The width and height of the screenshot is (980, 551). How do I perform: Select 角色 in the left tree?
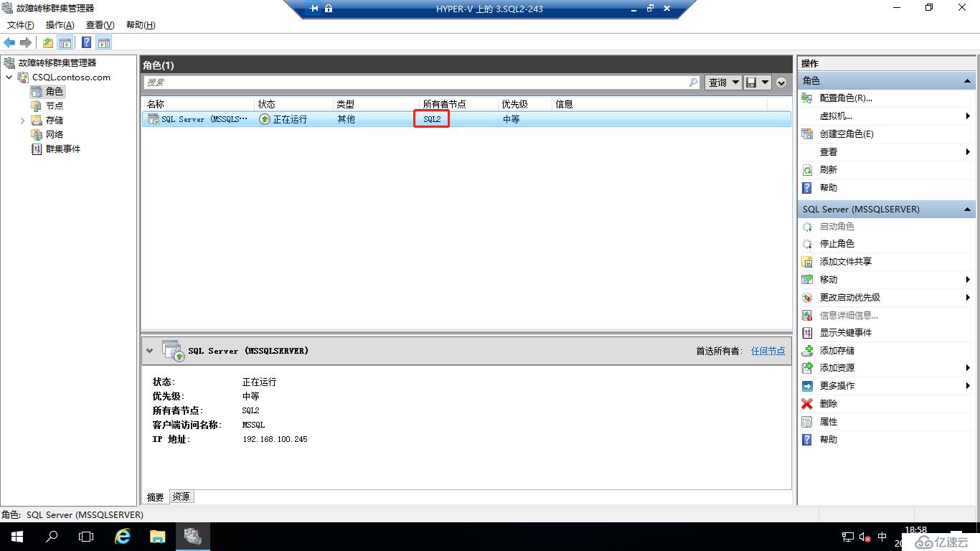pos(55,92)
